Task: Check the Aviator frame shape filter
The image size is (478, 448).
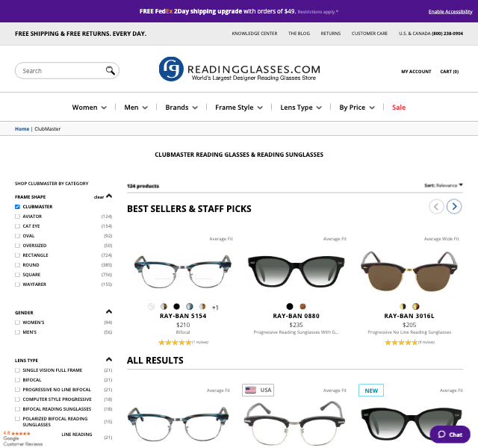Action: [18, 217]
